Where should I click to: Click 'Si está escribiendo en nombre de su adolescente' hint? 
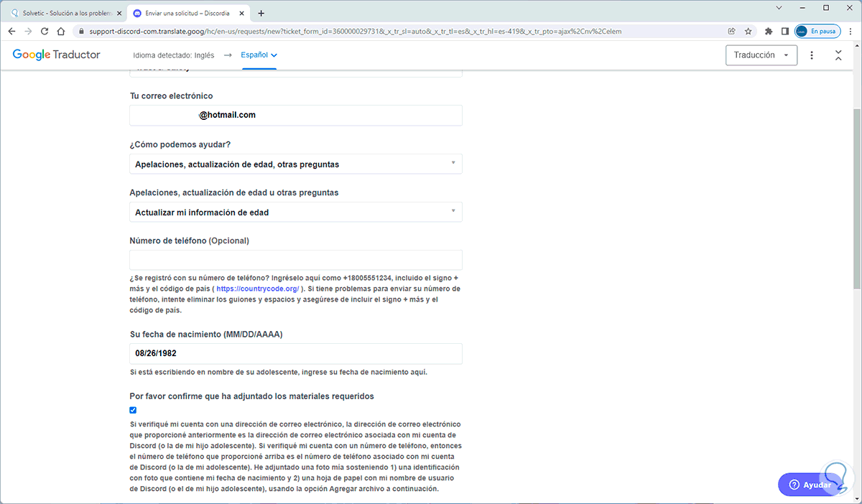[x=278, y=373]
